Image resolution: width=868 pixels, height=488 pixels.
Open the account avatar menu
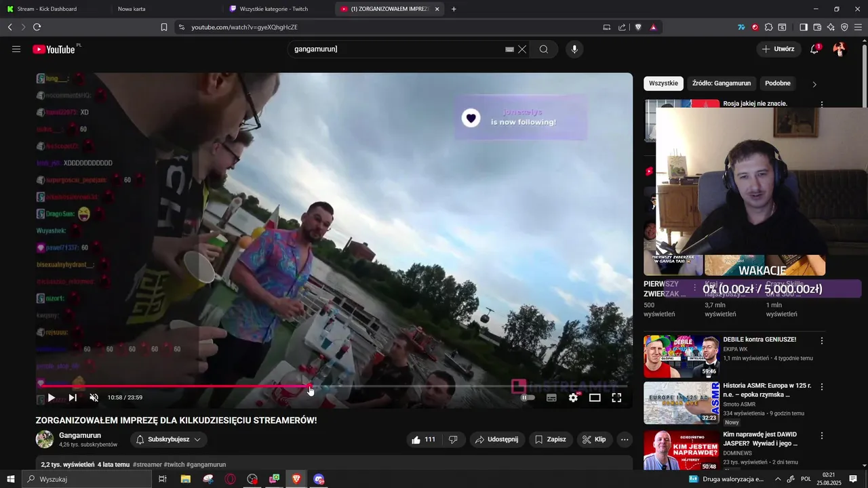click(x=840, y=49)
